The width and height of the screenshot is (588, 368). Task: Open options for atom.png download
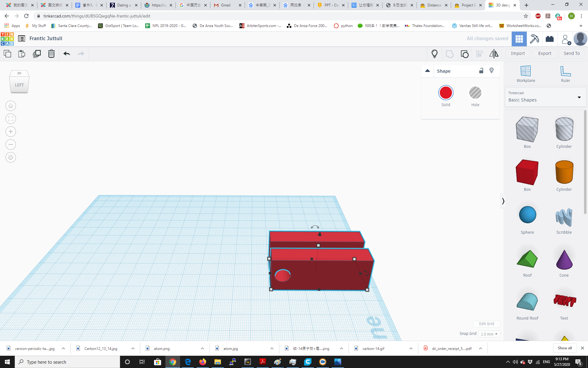pos(202,348)
